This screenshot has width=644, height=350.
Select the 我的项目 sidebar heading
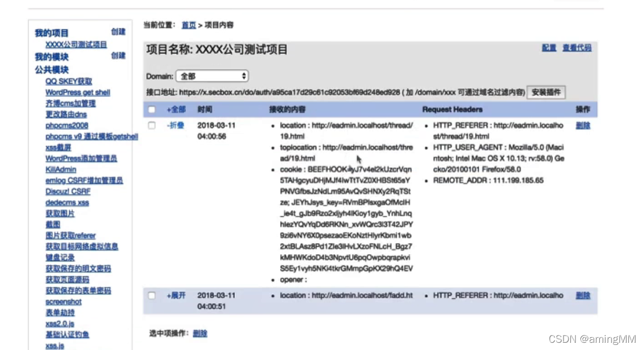point(51,33)
